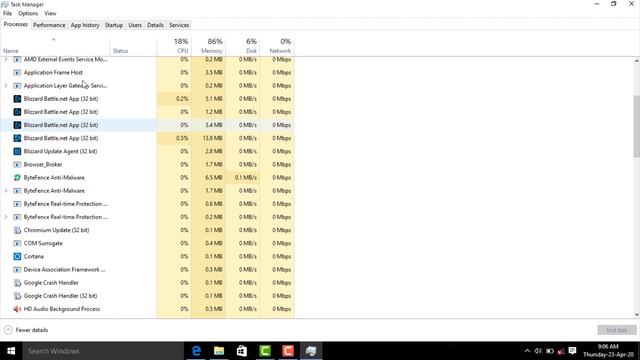Select the COM Surrogate process name

pyautogui.click(x=43, y=243)
